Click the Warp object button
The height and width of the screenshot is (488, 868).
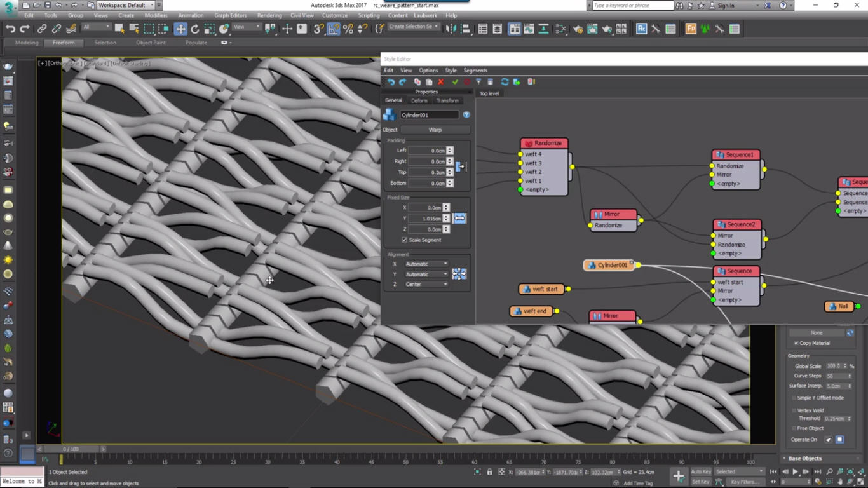[x=435, y=129]
